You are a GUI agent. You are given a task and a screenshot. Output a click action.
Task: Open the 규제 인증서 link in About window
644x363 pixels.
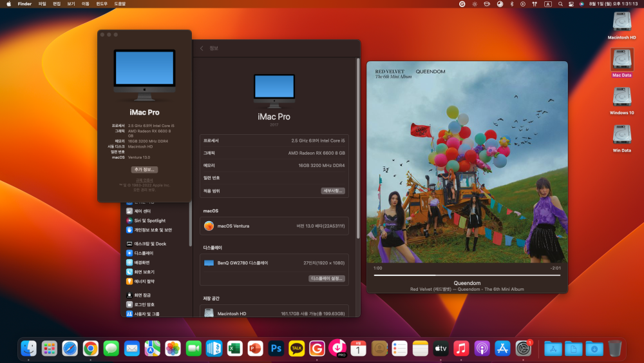click(144, 180)
